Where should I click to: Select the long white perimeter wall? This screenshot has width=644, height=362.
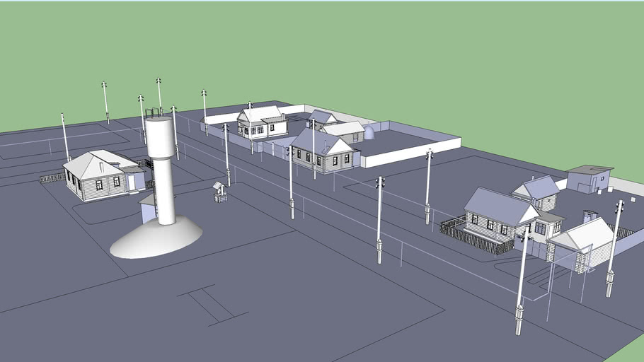[410, 152]
